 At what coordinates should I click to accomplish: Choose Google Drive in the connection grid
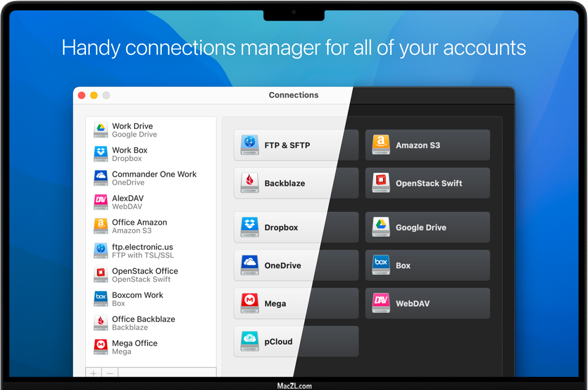pos(427,227)
